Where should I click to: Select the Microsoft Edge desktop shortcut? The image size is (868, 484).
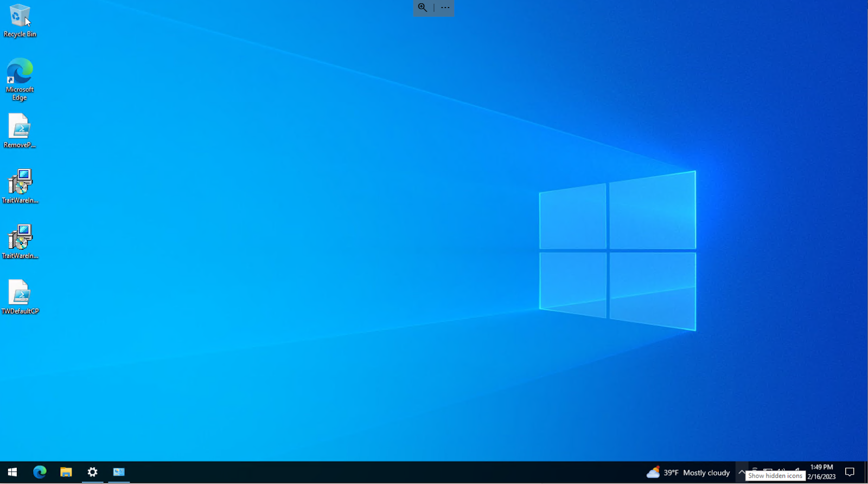coord(20,79)
